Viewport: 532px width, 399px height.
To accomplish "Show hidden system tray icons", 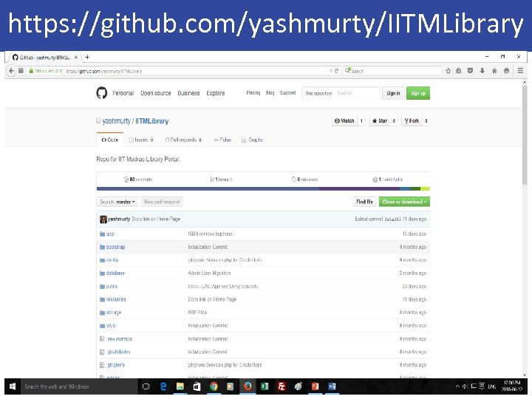I will click(x=457, y=386).
